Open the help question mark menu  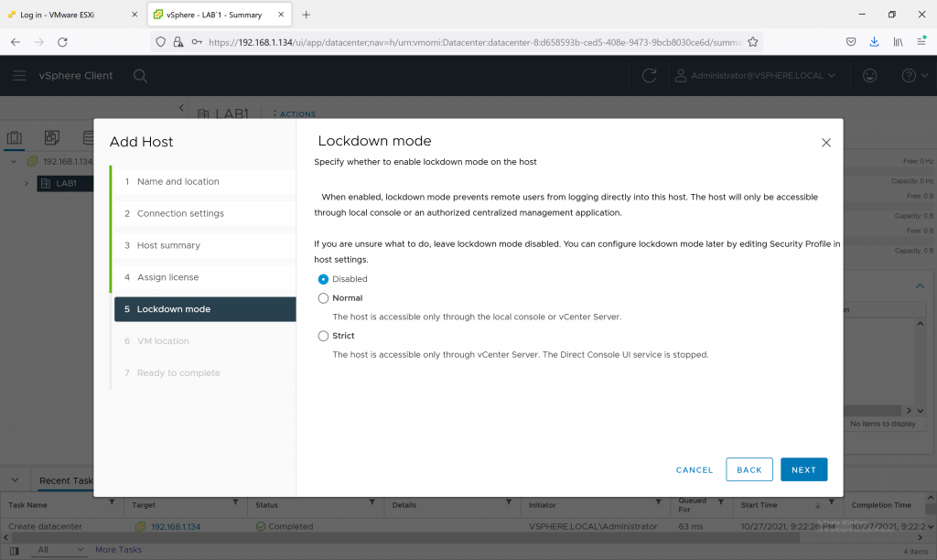point(914,75)
